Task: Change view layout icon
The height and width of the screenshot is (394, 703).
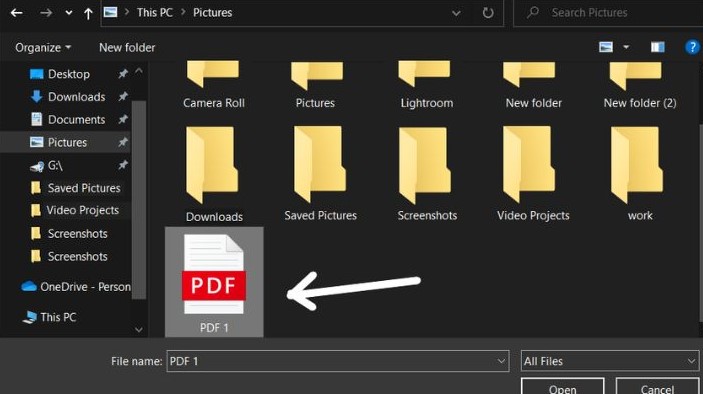Action: [606, 47]
